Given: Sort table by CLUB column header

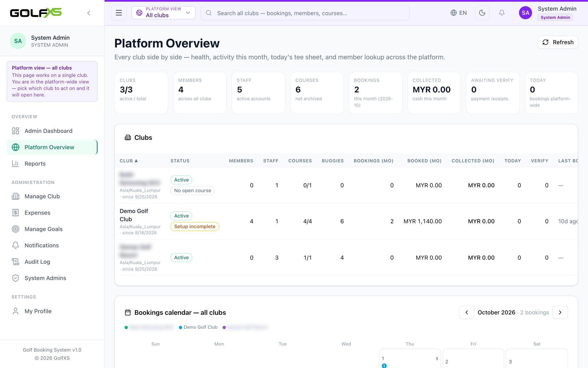Looking at the screenshot, I should click(129, 161).
